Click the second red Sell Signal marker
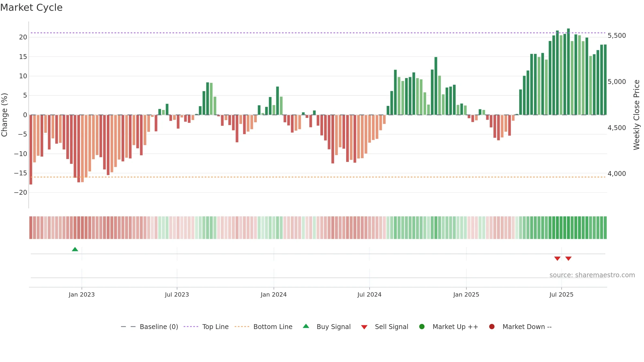Viewport: 644px width, 362px height. pos(568,258)
